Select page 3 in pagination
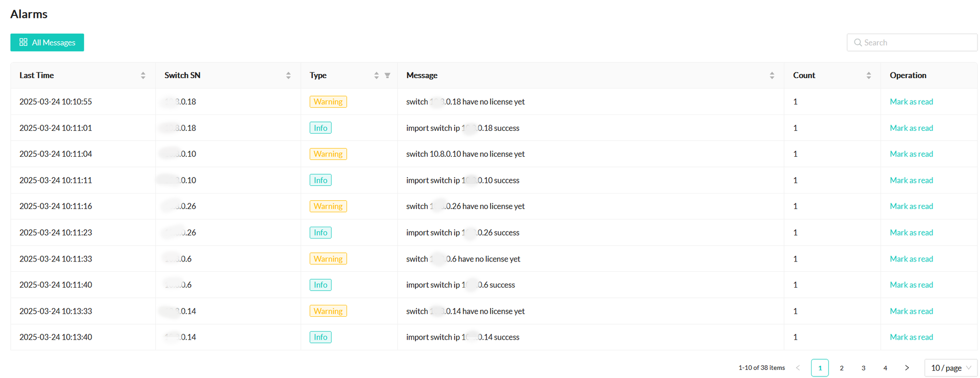This screenshot has height=378, width=980. (863, 368)
